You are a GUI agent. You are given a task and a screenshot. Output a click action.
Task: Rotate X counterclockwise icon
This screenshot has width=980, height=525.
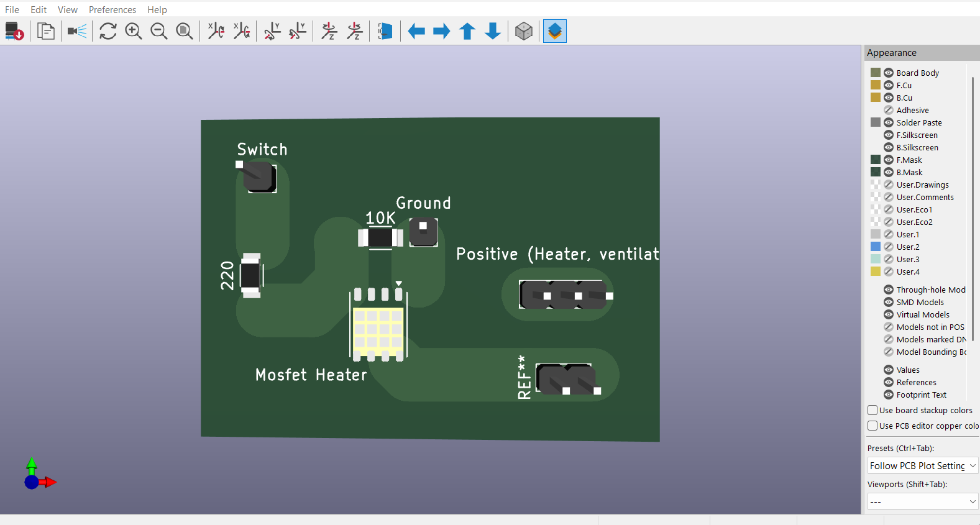click(241, 31)
